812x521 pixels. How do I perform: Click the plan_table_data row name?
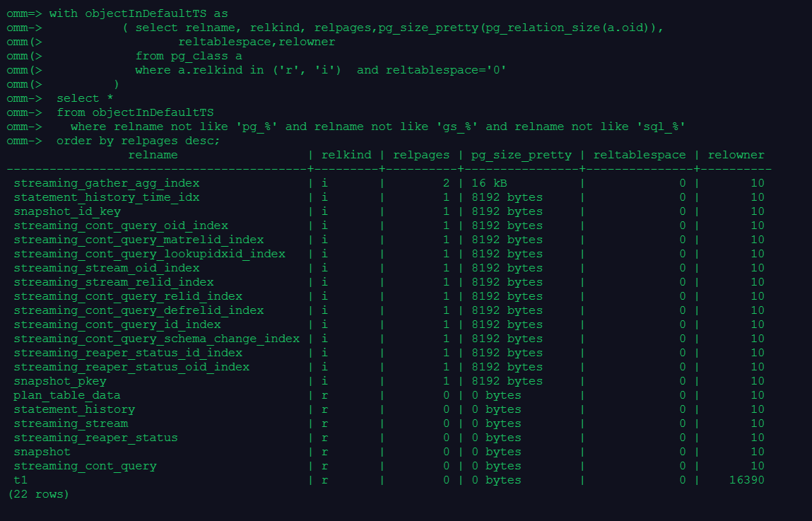67,395
